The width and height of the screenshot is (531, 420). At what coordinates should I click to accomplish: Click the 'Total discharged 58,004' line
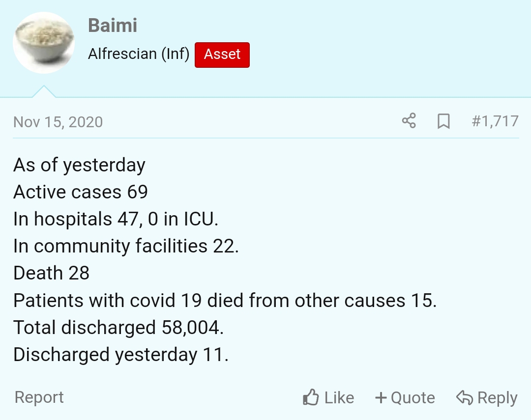(x=118, y=328)
